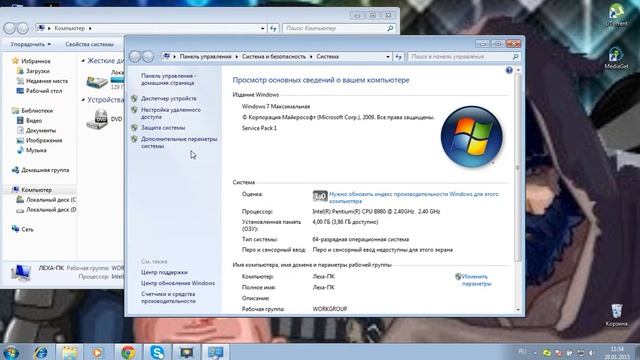Open Pictures library in navigation pane
The height and width of the screenshot is (360, 640).
(x=39, y=140)
